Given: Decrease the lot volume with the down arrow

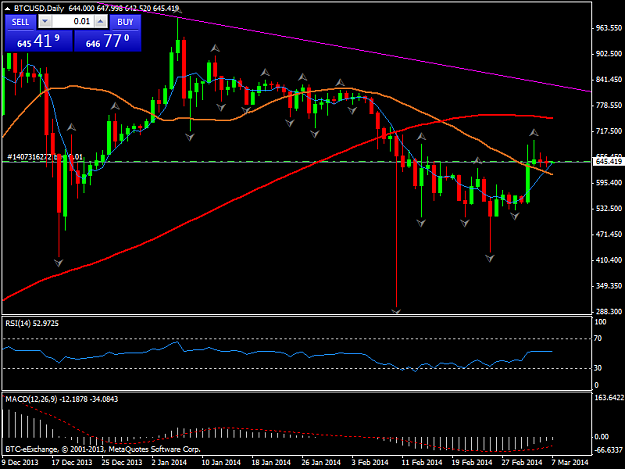Looking at the screenshot, I should click(45, 22).
